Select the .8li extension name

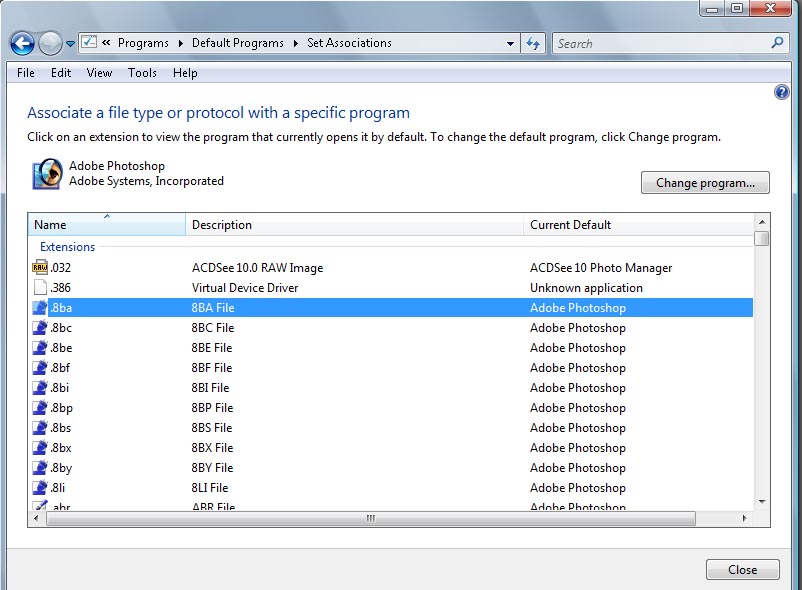point(57,487)
